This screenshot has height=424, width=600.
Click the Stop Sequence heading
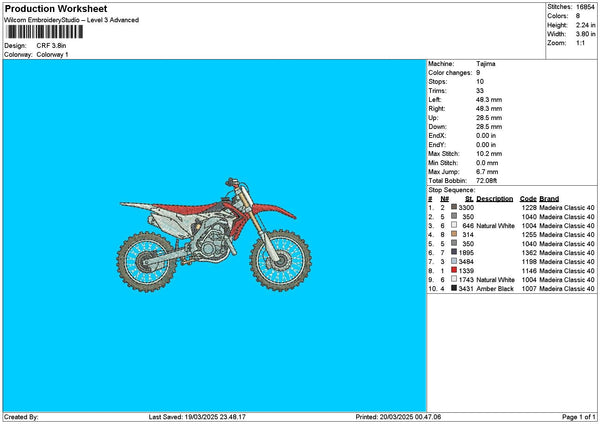452,190
